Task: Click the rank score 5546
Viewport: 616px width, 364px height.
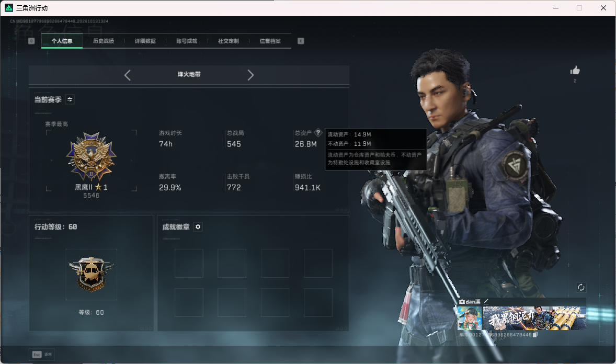Action: (x=91, y=196)
